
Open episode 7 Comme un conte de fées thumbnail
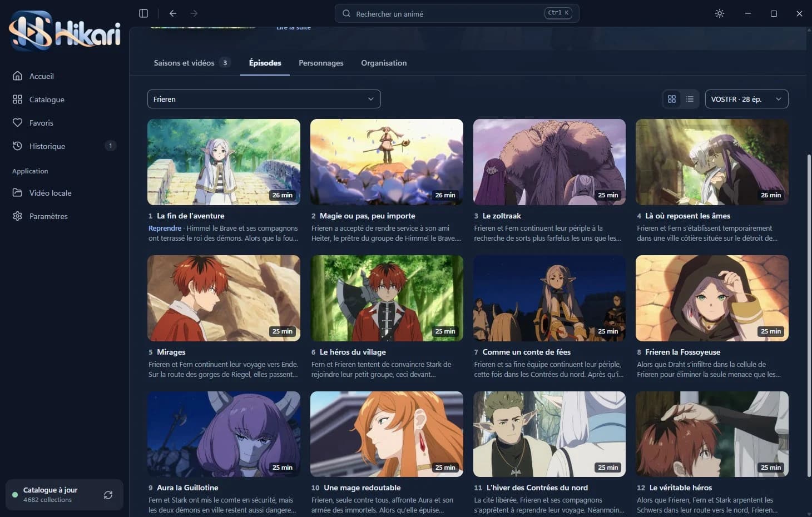pos(549,298)
